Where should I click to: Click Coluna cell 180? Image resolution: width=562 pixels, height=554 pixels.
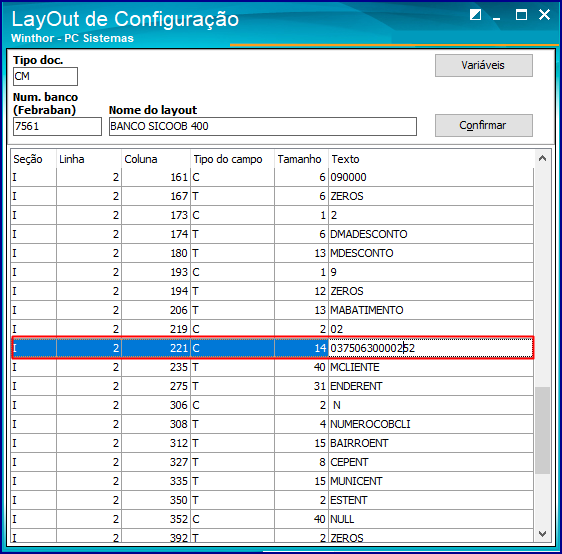click(156, 253)
